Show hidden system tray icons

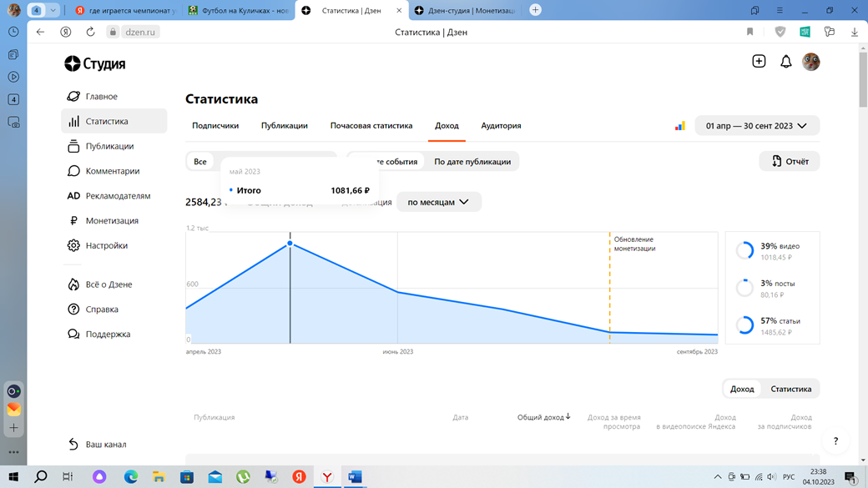click(718, 476)
